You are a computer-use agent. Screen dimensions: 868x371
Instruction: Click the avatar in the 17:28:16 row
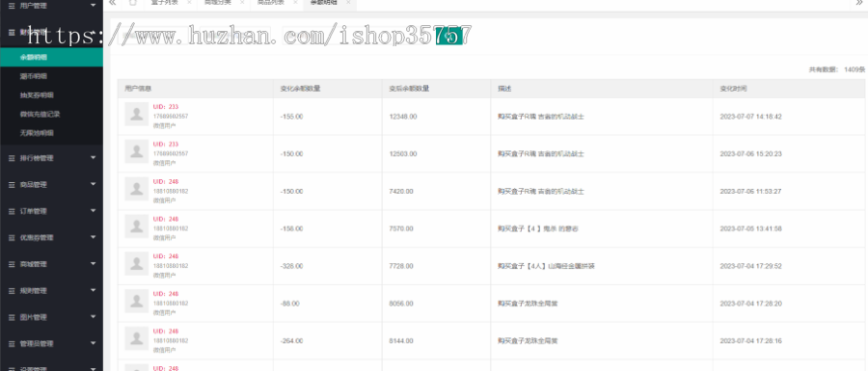pyautogui.click(x=136, y=338)
